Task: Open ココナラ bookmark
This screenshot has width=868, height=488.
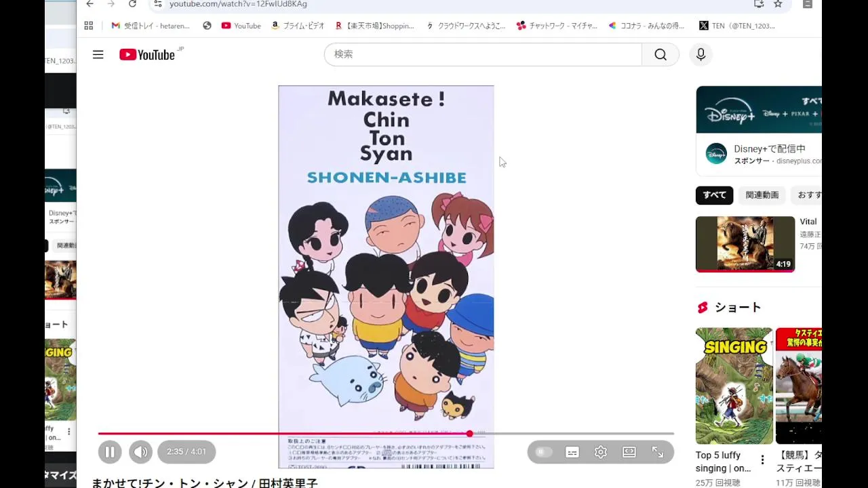Action: click(x=646, y=26)
